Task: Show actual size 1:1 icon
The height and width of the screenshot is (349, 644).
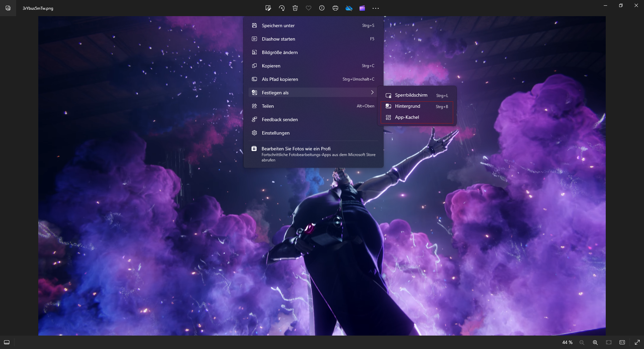Action: (x=622, y=342)
